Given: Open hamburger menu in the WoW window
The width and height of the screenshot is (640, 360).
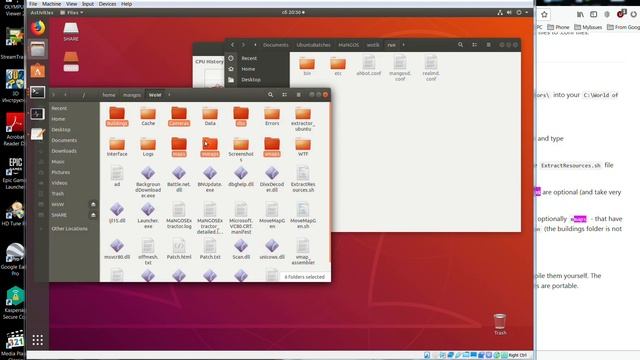Looking at the screenshot, I should tap(298, 95).
